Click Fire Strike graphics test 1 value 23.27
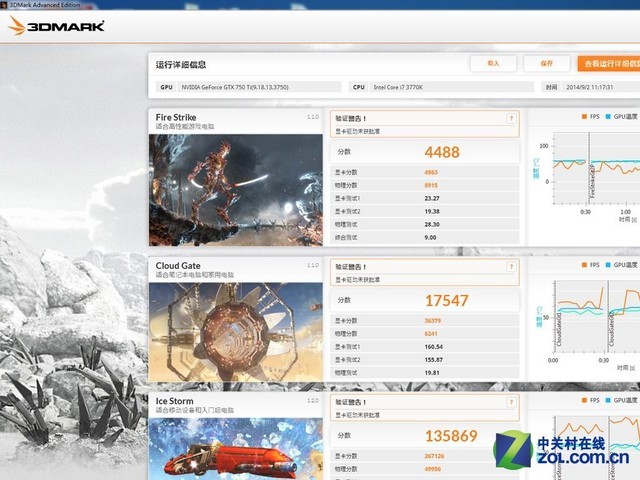Image resolution: width=640 pixels, height=480 pixels. pos(432,198)
